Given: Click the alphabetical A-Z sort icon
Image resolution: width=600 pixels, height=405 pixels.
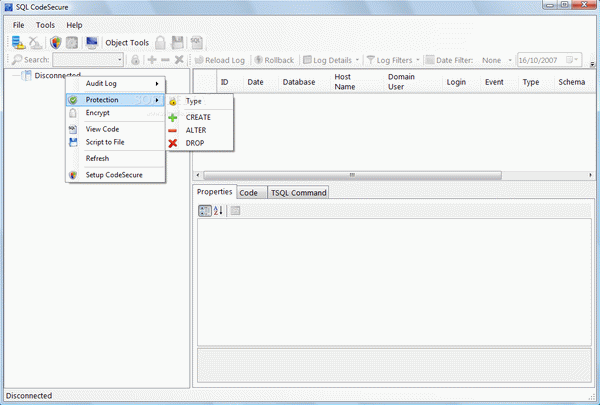Looking at the screenshot, I should pyautogui.click(x=218, y=211).
